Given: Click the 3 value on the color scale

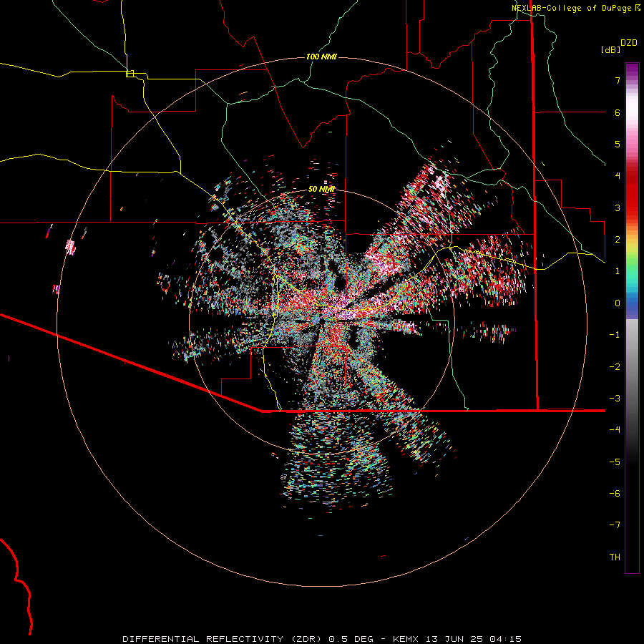Looking at the screenshot, I should (618, 208).
